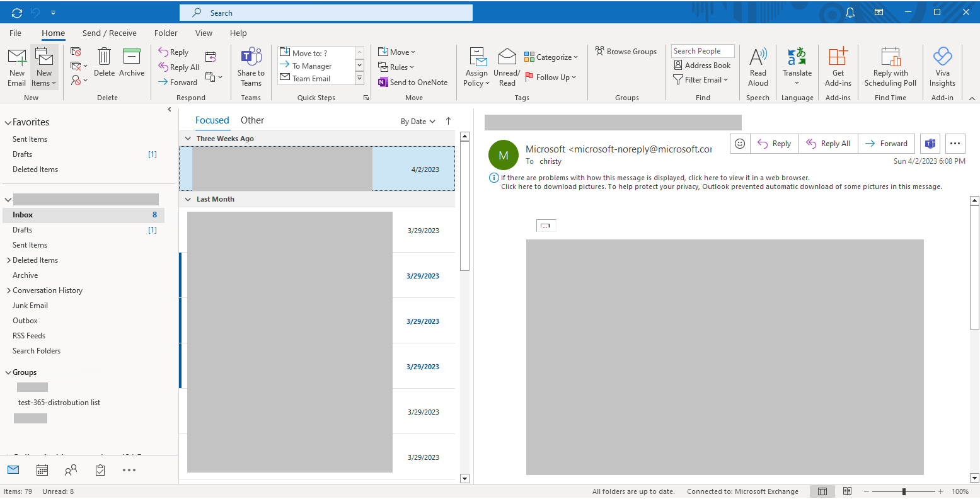
Task: Open the Categorize dropdown
Action: click(x=551, y=57)
